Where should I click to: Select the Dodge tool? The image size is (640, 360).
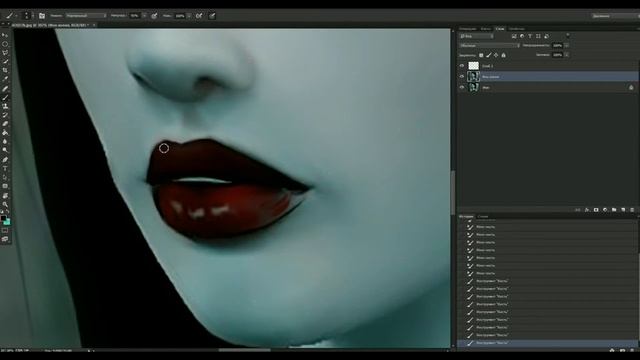coord(5,150)
